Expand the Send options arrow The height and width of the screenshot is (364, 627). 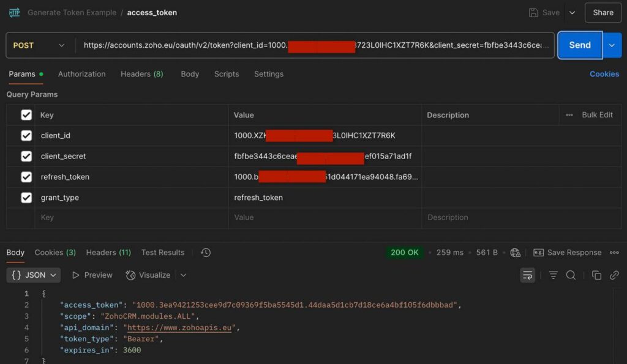[x=612, y=45]
